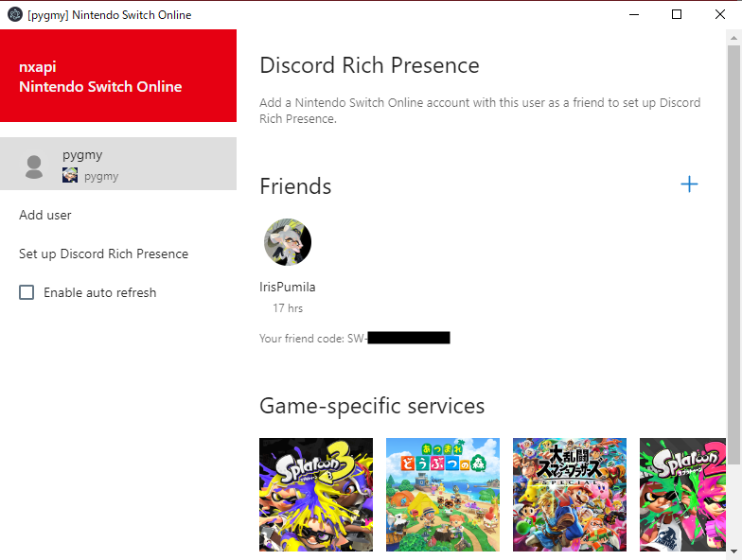Viewport: 742px width, 560px height.
Task: Click the IrisPumila friend name
Action: pos(288,288)
